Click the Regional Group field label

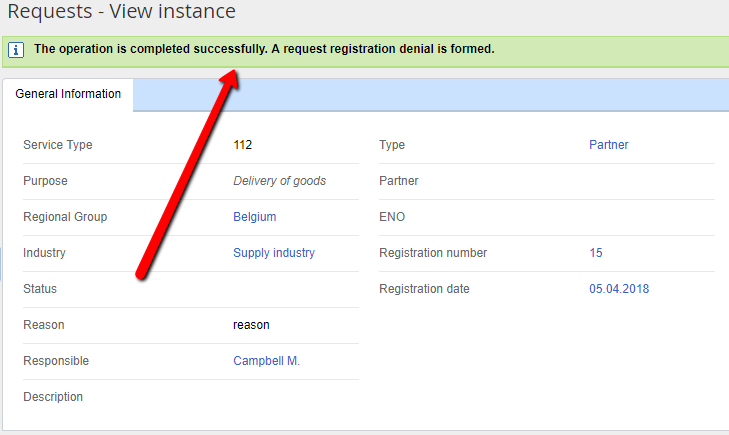point(65,217)
